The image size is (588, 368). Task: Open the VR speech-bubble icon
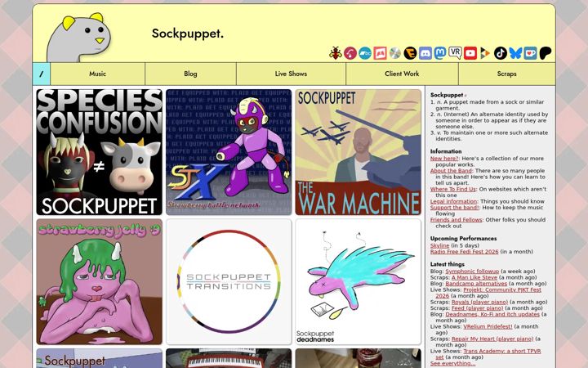point(455,53)
